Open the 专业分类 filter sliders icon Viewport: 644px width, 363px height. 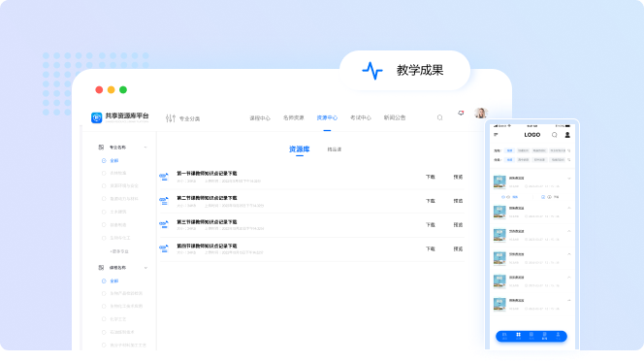[x=171, y=118]
